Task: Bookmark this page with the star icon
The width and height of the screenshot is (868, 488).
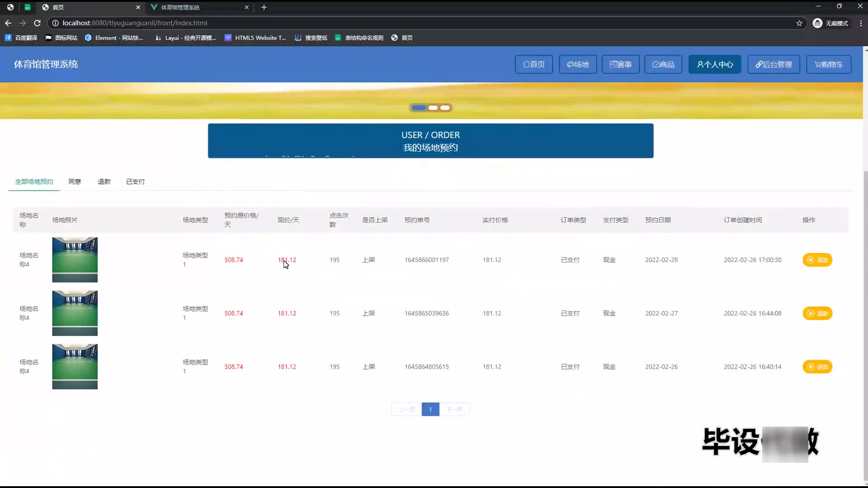Action: 799,23
